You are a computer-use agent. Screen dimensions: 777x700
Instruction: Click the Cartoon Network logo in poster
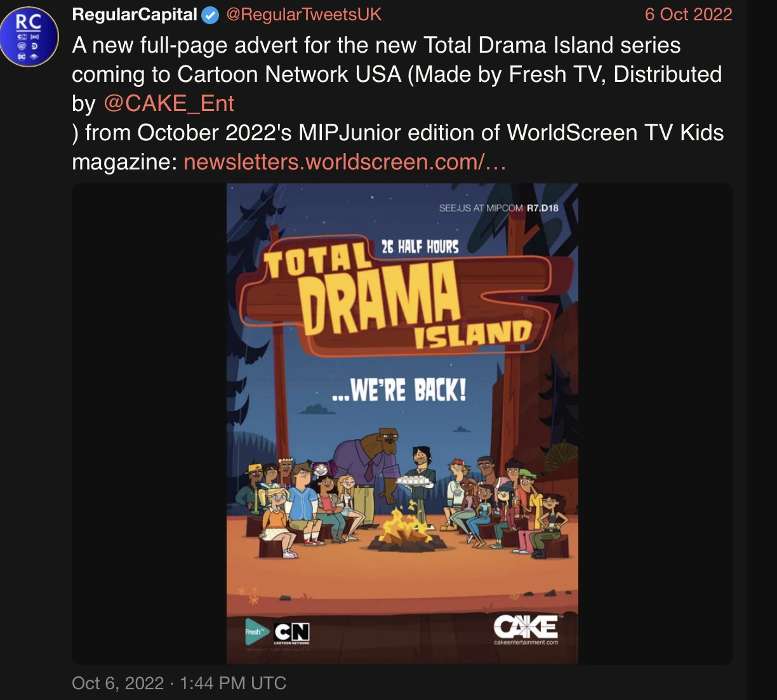click(291, 632)
